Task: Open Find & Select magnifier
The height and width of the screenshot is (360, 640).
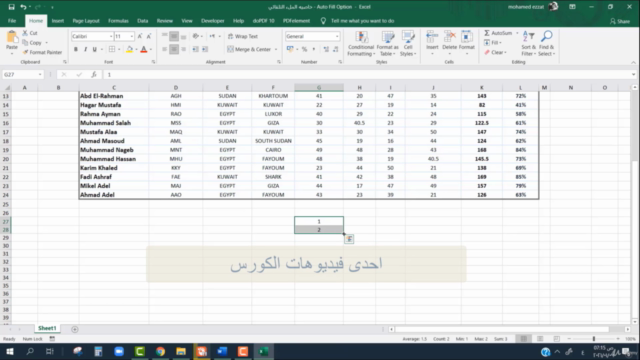Action: point(547,43)
